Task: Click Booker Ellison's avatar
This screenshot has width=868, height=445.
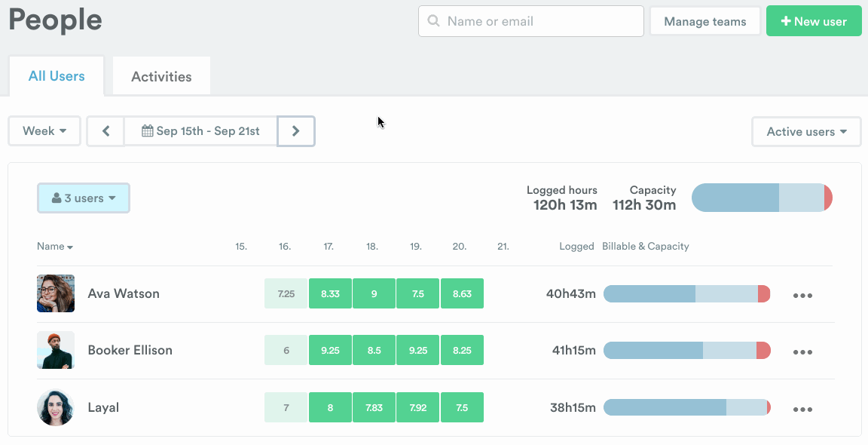Action: pos(56,350)
